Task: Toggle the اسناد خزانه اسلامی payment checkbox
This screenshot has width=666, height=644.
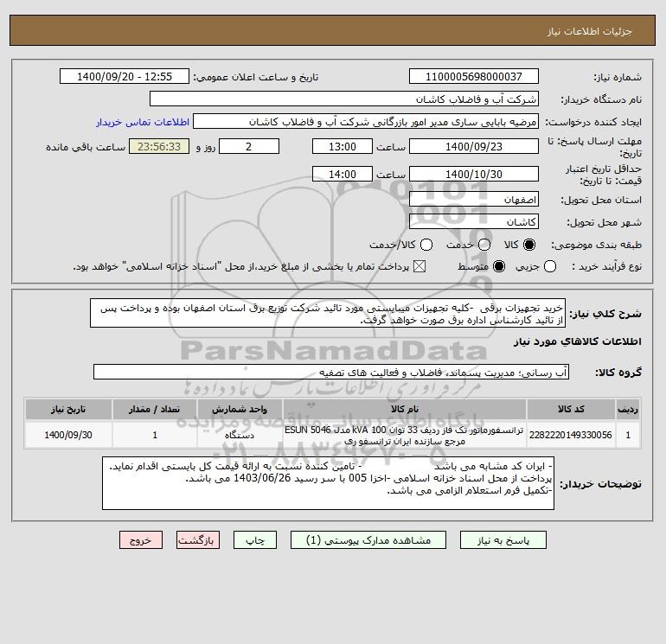Action: tap(419, 266)
